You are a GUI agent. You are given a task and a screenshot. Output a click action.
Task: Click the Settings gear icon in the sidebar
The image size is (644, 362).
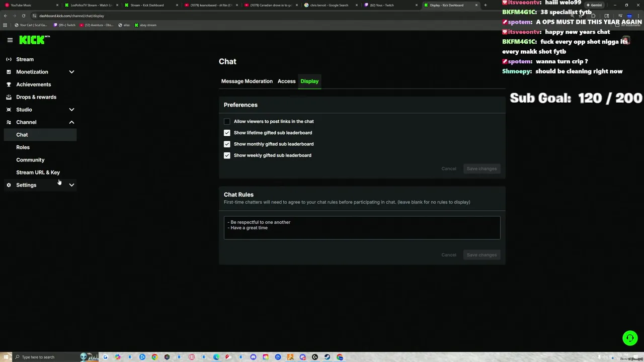9,185
